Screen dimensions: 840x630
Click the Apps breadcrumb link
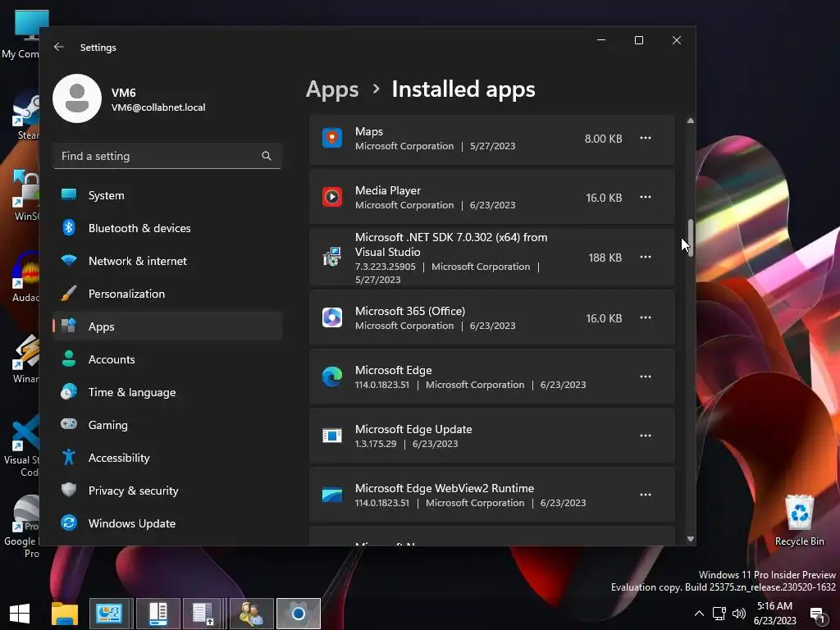coord(332,89)
